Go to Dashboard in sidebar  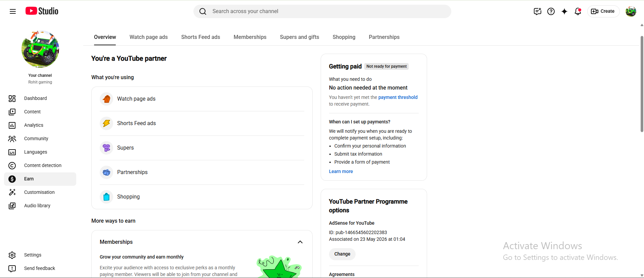point(40,98)
